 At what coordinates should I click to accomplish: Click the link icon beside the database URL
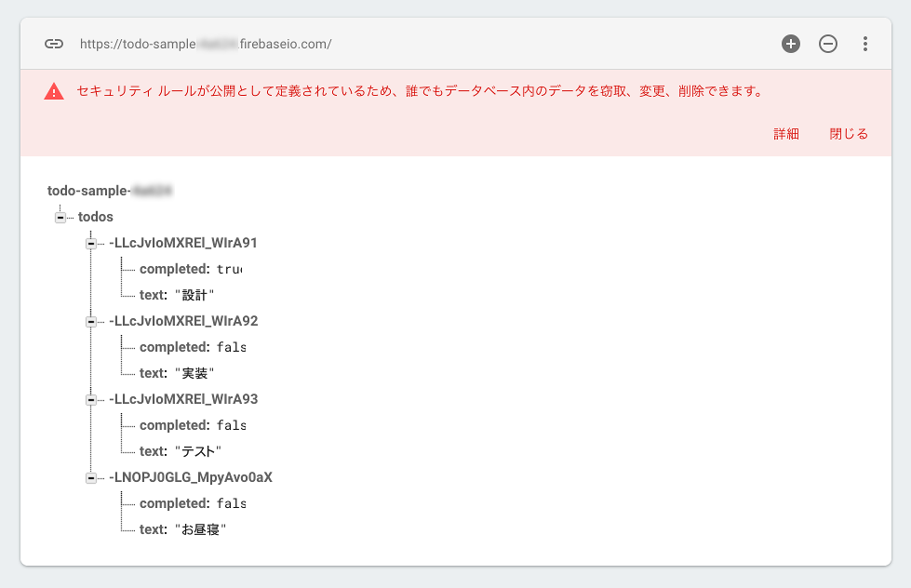pos(54,44)
